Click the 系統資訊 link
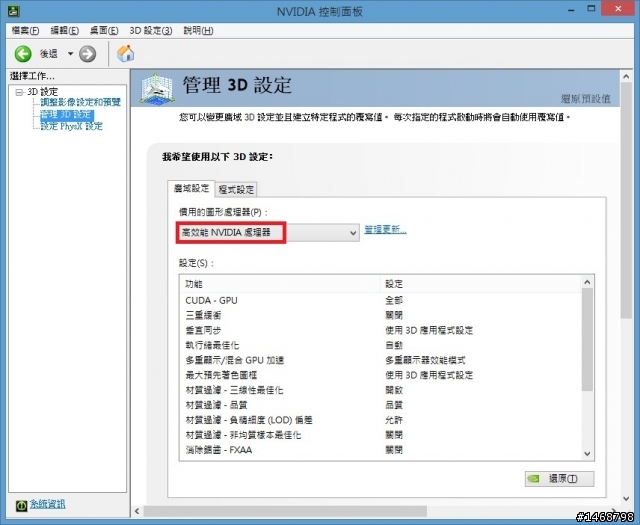The width and height of the screenshot is (640, 525). coord(47,505)
